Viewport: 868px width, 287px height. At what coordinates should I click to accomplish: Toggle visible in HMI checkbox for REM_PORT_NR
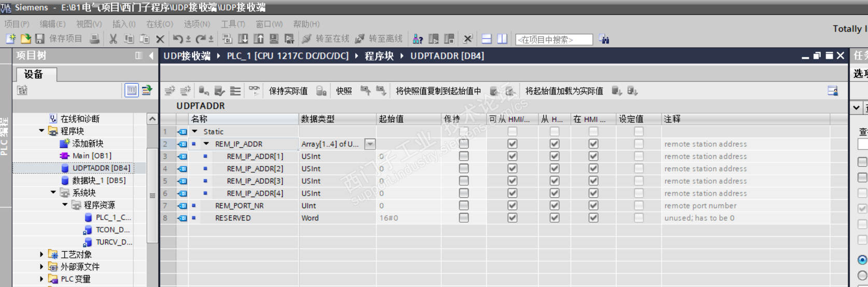pos(593,206)
